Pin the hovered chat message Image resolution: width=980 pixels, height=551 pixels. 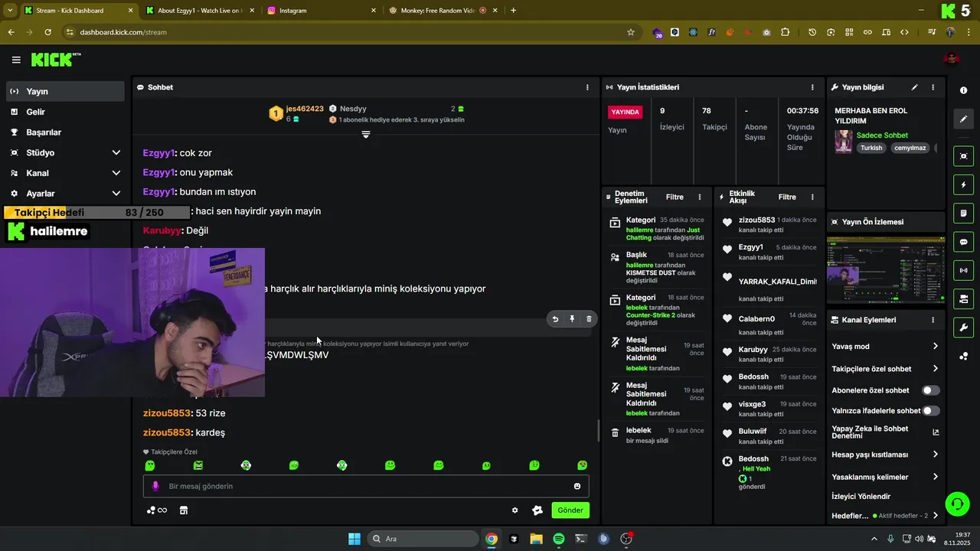pos(572,319)
